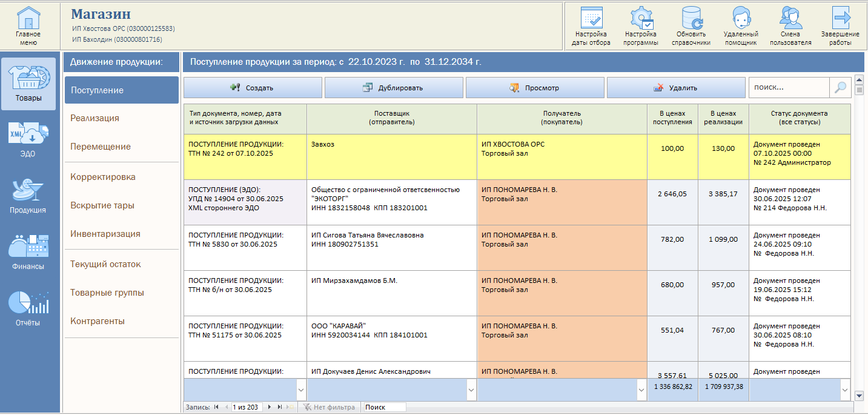868x415 pixels.
Task: Select Инвентаризация in movement menu
Action: 105,234
